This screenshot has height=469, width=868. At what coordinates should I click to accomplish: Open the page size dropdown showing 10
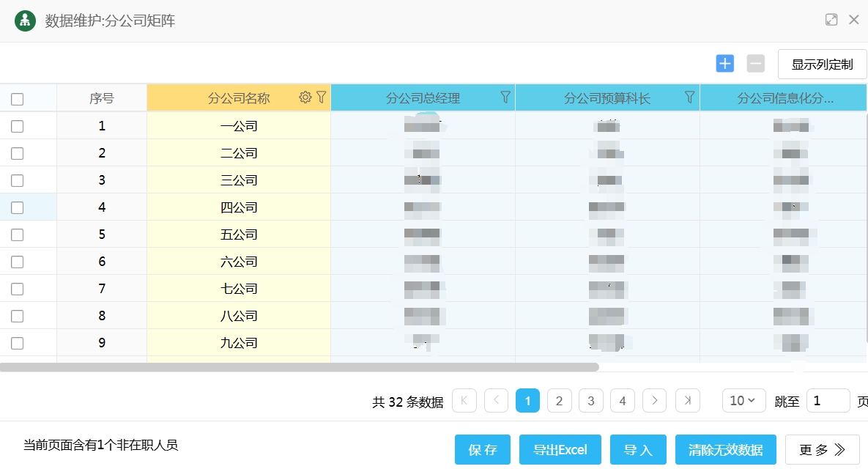pos(743,401)
